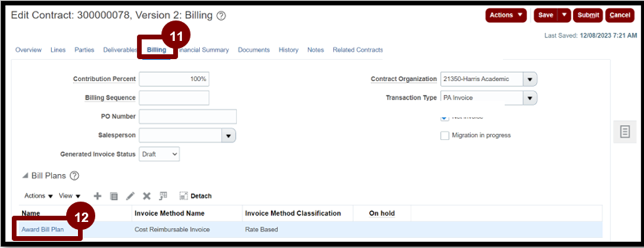Viewport: 644px width, 248px height.
Task: Click the duplicate bill plan icon
Action: [114, 196]
